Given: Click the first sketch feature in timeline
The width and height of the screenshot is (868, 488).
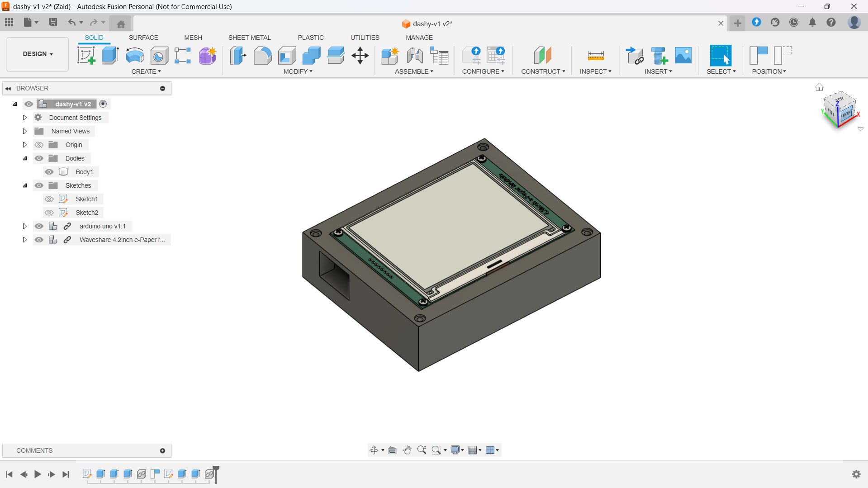Looking at the screenshot, I should [x=87, y=474].
